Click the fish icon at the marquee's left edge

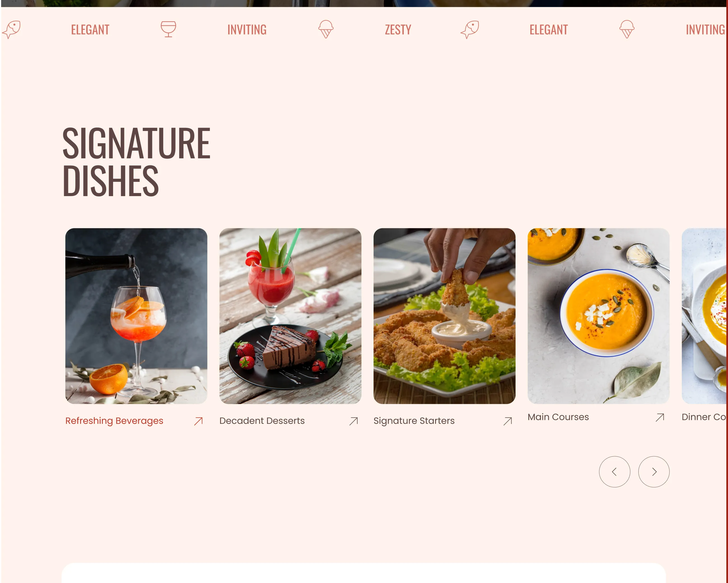pyautogui.click(x=11, y=29)
